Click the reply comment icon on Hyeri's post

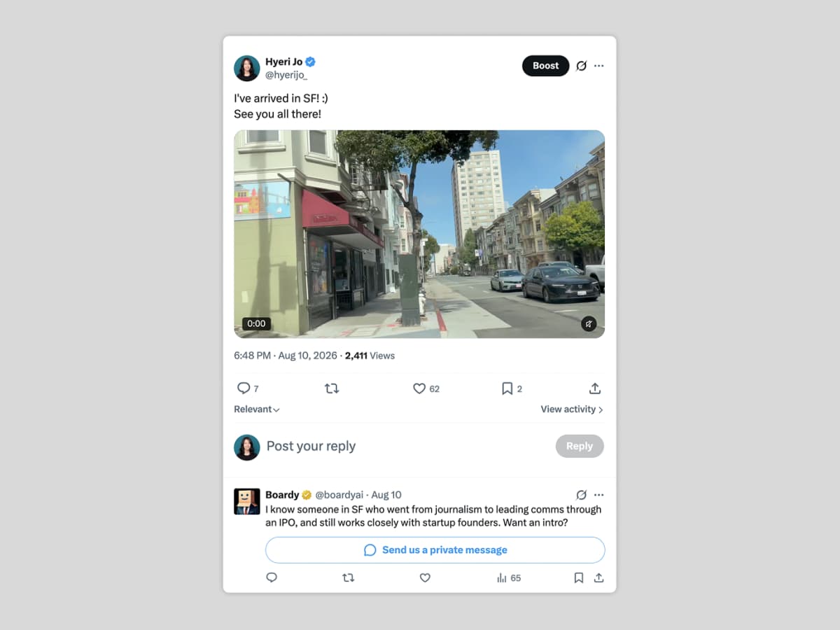[244, 388]
